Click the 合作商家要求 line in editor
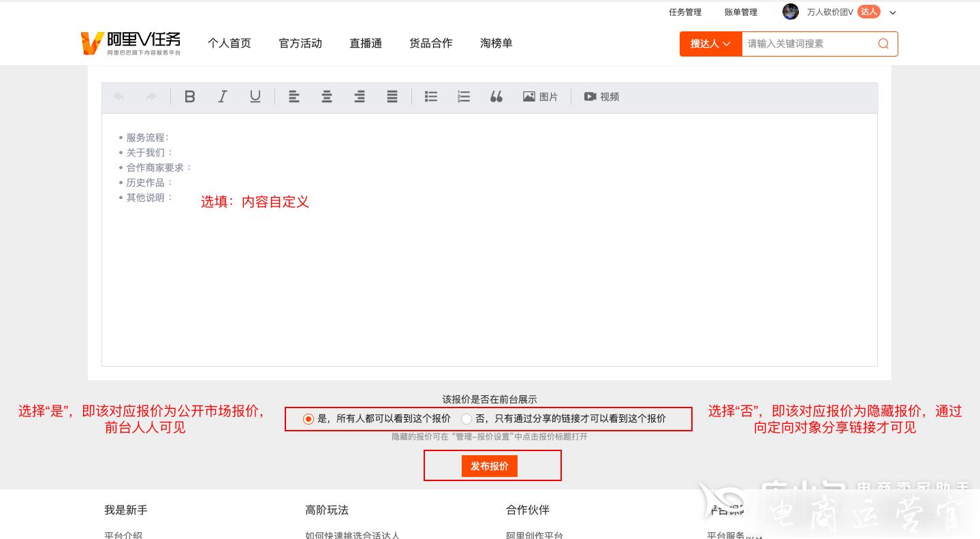The width and height of the screenshot is (980, 539). 159,168
